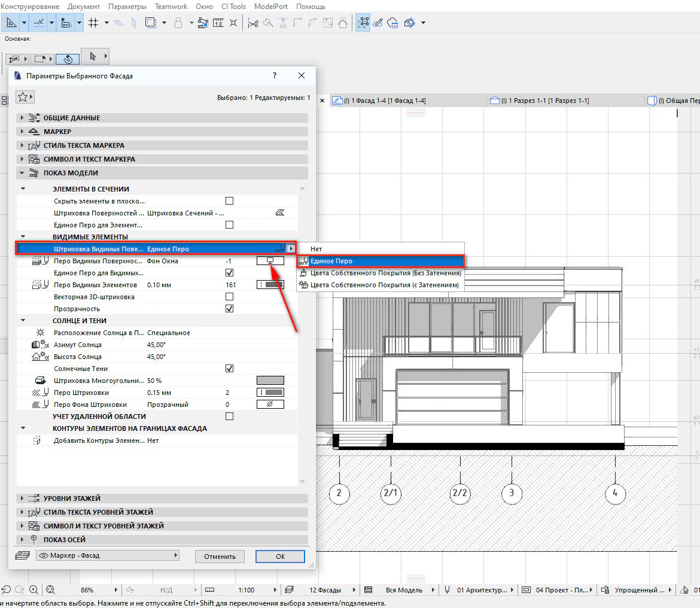Expand the 'УРОВНИ ЭТАЖЕЙ' panel
Viewport: 700px width, 608px height.
[71, 498]
